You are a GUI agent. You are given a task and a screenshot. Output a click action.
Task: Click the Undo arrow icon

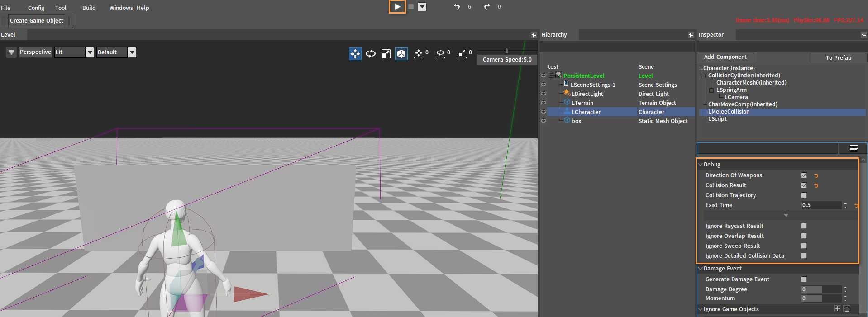[457, 7]
